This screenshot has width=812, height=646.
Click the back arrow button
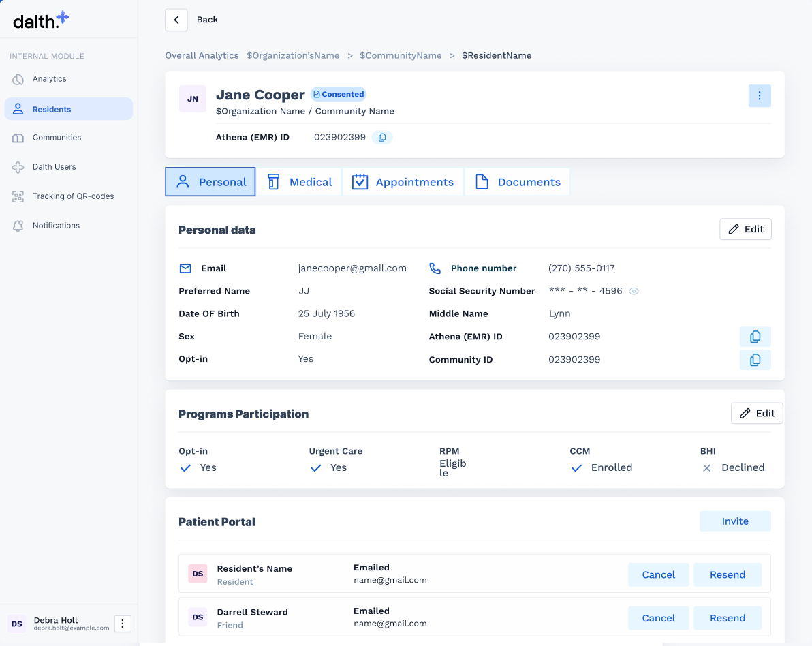click(x=176, y=20)
